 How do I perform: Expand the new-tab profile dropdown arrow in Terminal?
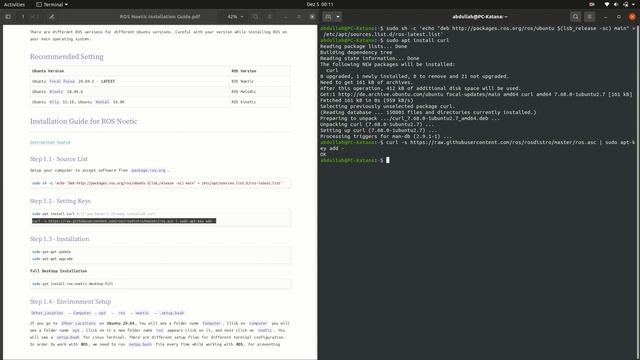(338, 17)
